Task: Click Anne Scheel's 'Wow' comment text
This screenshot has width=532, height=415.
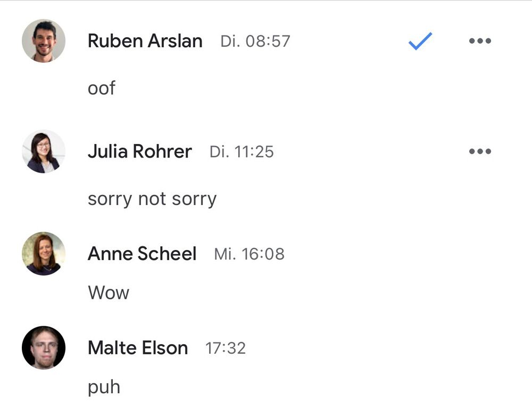Action: [109, 292]
